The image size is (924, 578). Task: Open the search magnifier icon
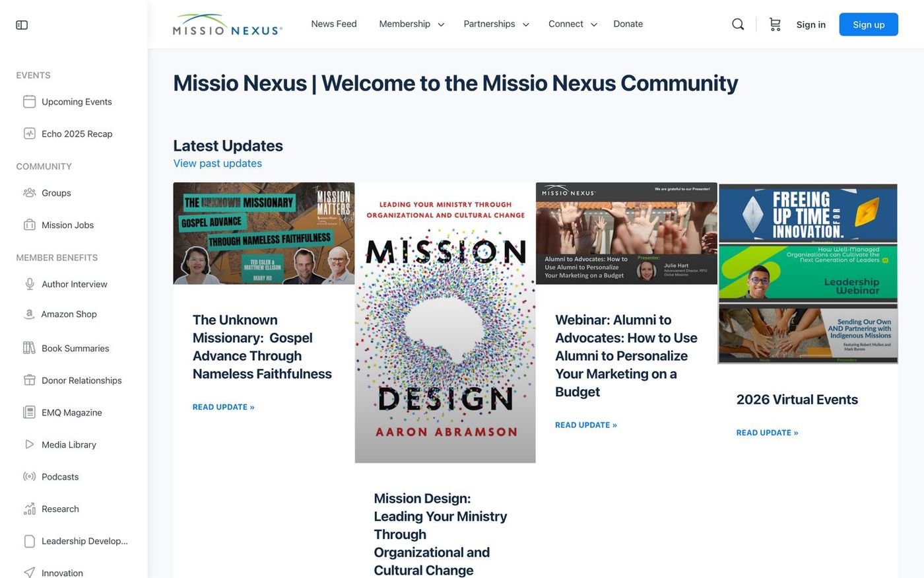738,24
